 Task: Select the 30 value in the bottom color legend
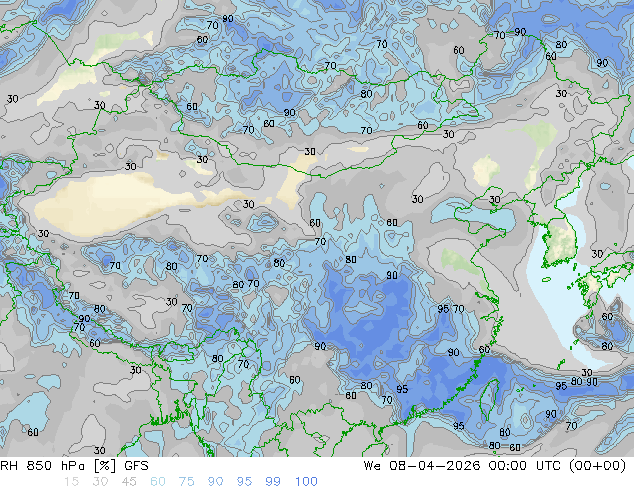[100, 482]
